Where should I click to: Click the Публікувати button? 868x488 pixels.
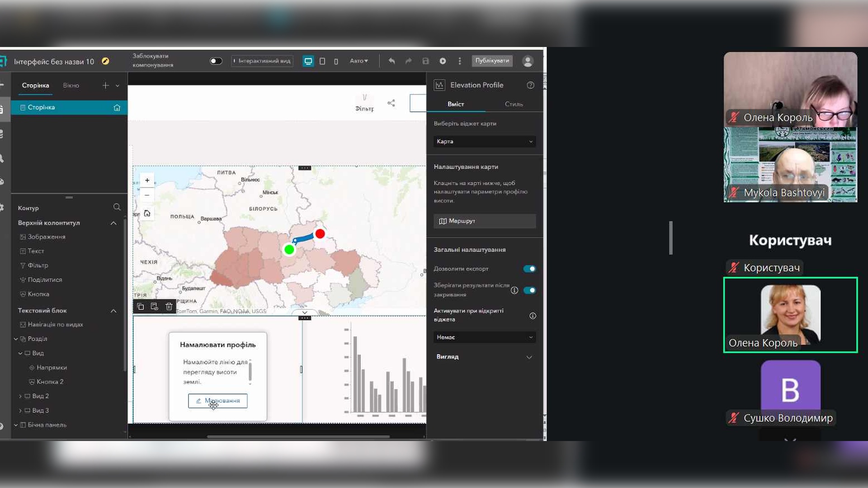[492, 61]
